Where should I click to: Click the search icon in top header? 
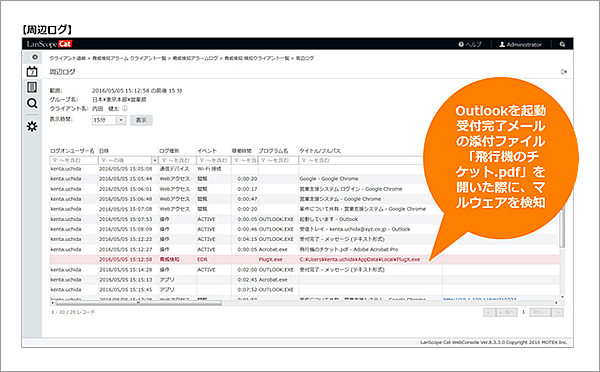562,44
